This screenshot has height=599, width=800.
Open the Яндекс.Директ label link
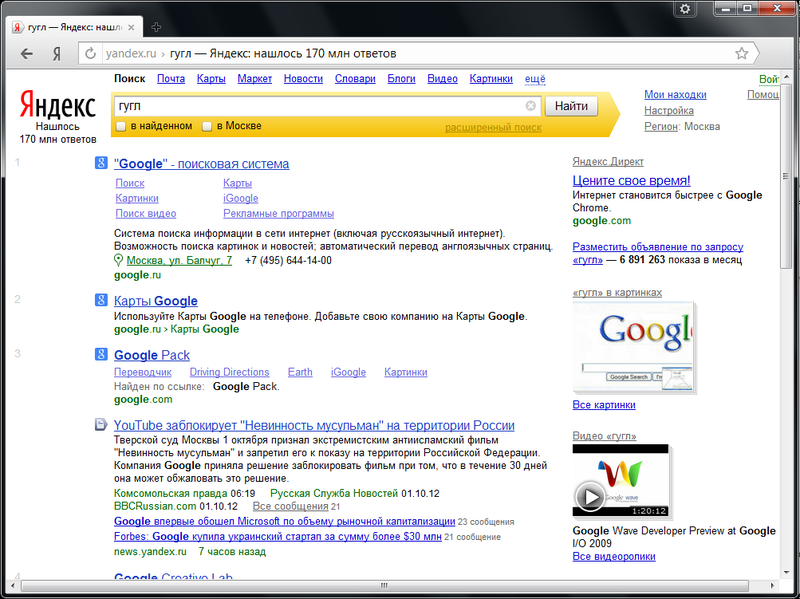tap(608, 162)
